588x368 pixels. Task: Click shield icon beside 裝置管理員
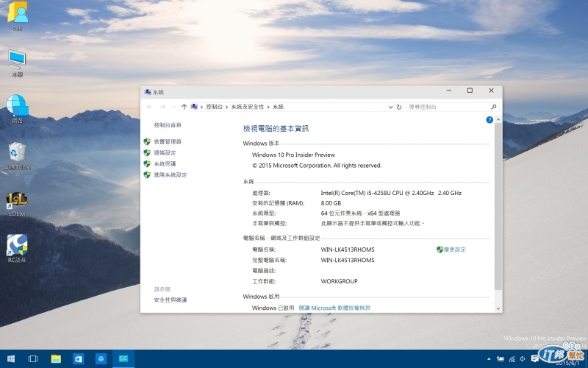coord(147,141)
